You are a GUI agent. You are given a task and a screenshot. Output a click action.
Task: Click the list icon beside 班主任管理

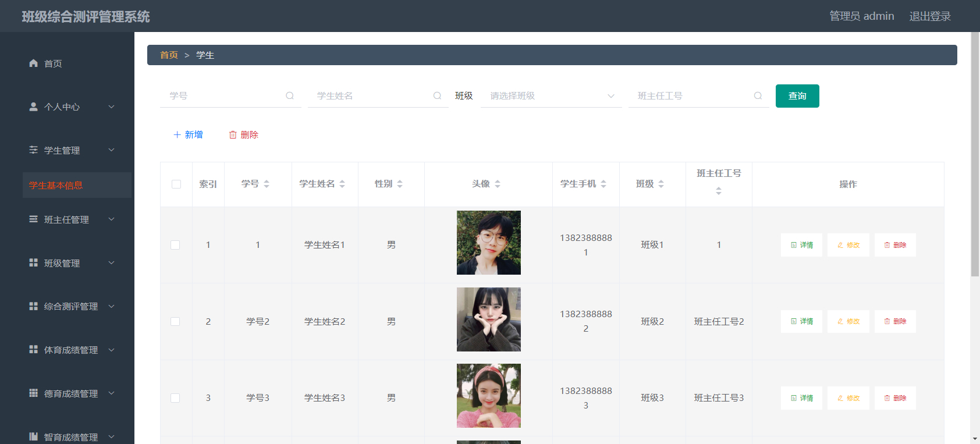(34, 219)
